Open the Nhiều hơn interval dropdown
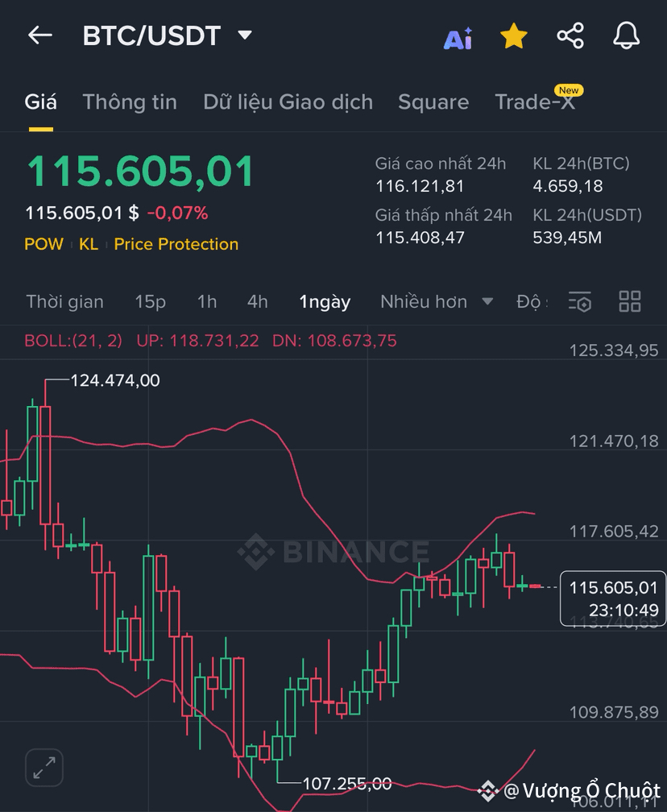 [436, 302]
